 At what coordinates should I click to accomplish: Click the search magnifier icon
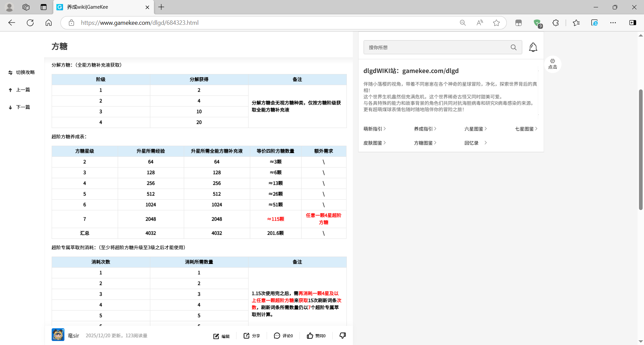514,47
